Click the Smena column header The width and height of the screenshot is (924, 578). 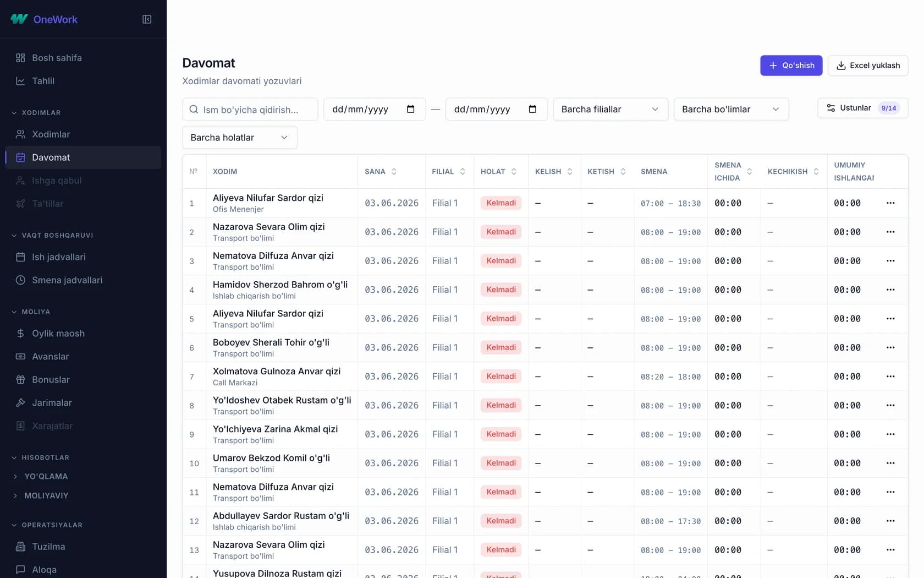tap(654, 172)
